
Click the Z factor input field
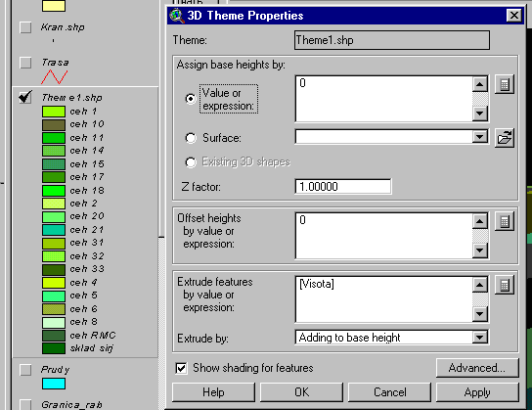click(x=343, y=186)
